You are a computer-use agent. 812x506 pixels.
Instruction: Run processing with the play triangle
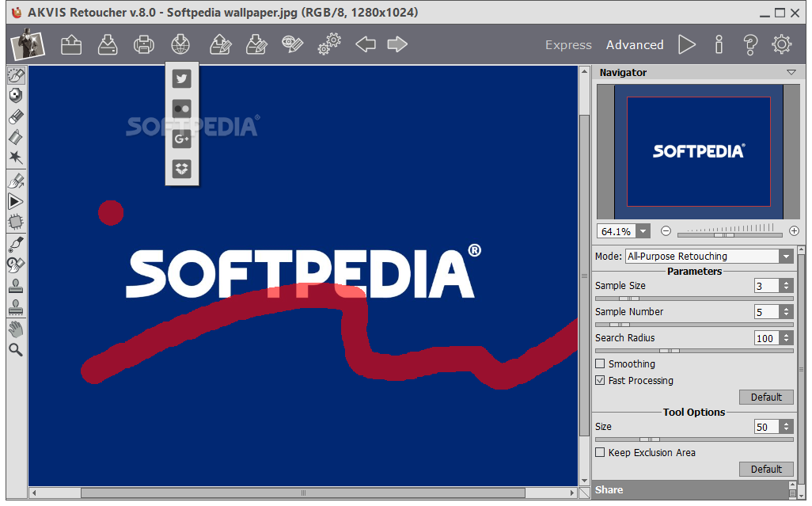pos(687,44)
